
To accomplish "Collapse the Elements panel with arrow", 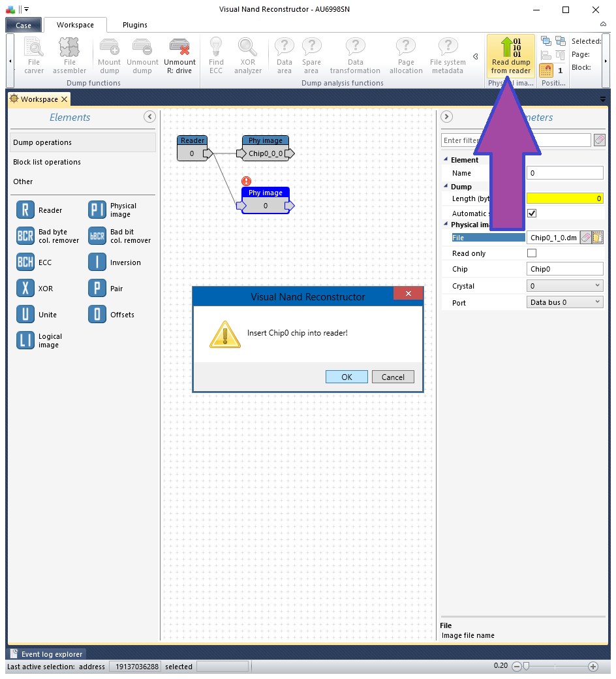I will pyautogui.click(x=149, y=116).
